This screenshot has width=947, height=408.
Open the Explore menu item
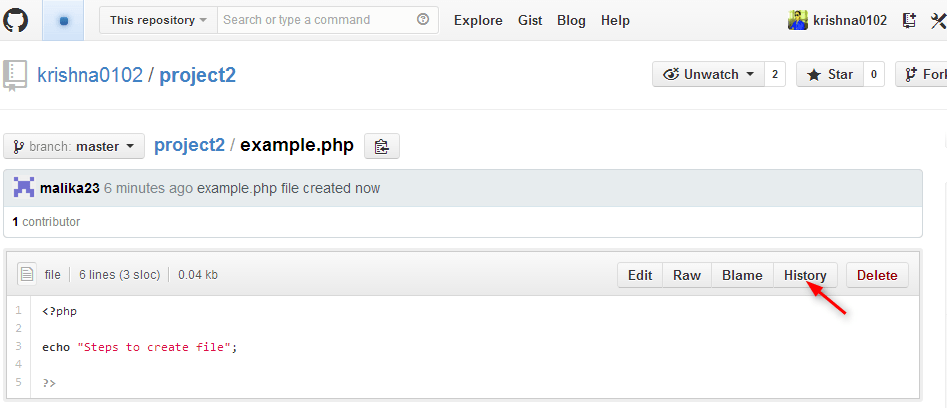(478, 21)
